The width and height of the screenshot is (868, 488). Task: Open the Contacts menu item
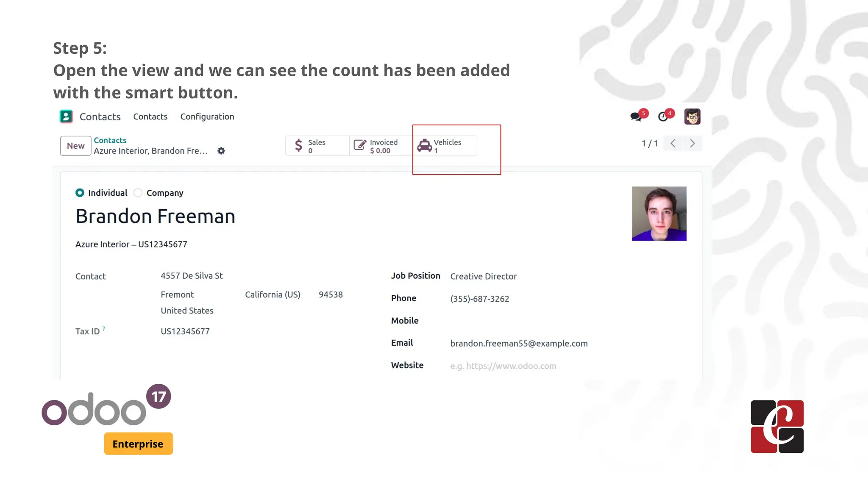150,116
